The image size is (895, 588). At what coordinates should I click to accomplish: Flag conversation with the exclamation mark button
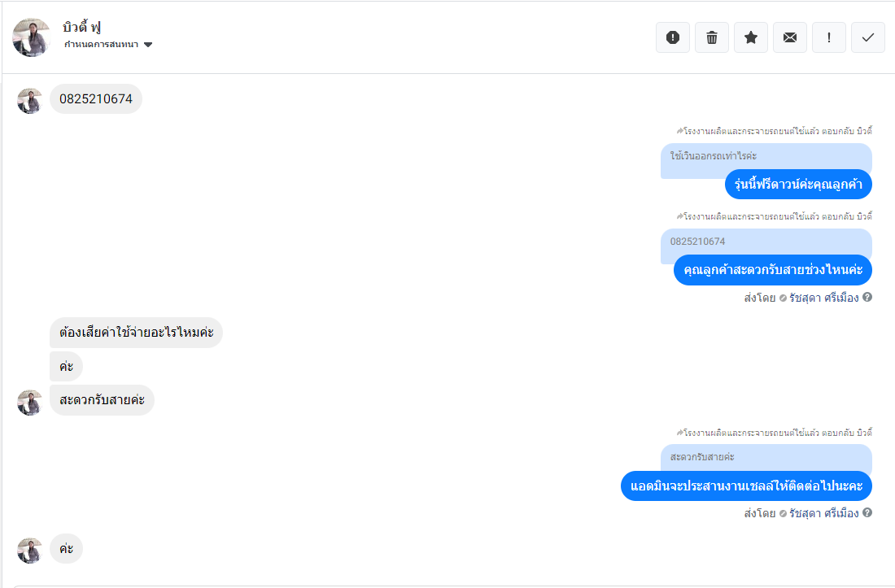[829, 37]
